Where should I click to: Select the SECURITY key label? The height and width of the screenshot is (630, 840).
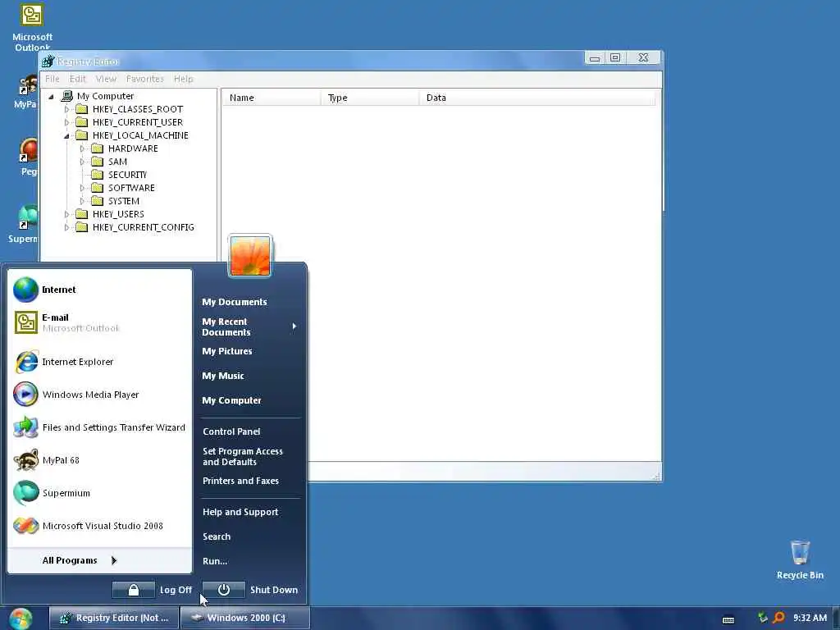tap(127, 175)
